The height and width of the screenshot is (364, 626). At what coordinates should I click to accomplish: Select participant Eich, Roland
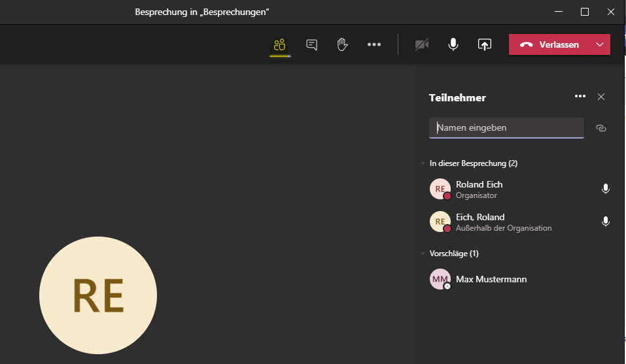(520, 222)
